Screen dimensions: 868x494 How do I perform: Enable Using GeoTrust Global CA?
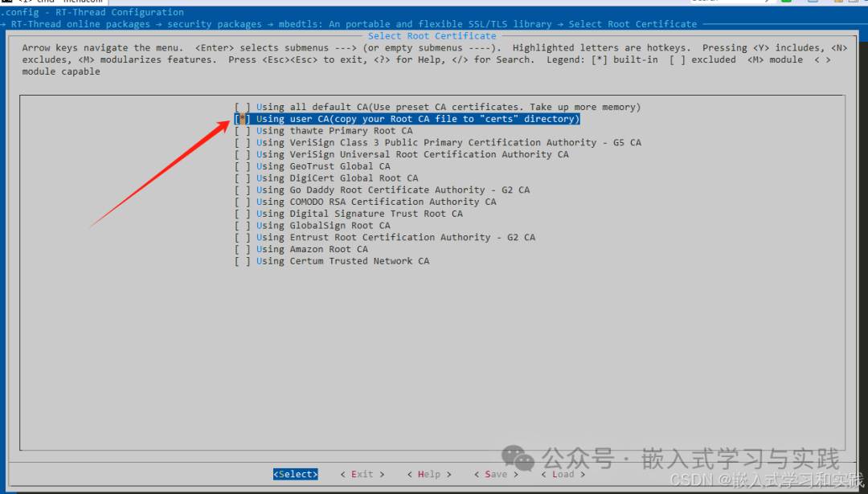(x=312, y=166)
